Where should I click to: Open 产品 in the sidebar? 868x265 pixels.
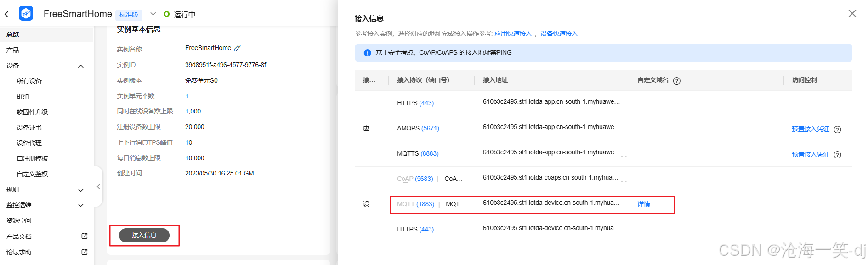pos(13,50)
